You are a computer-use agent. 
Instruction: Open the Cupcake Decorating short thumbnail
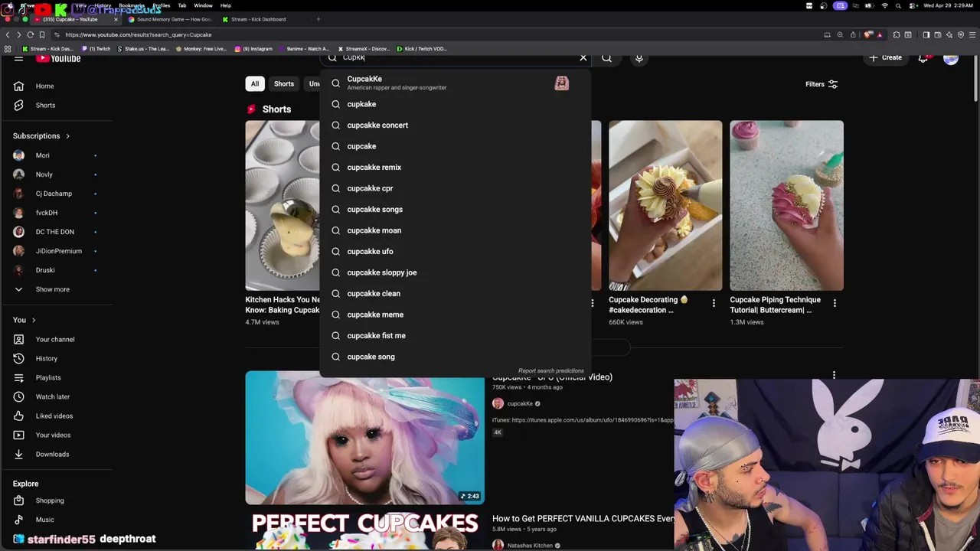point(665,205)
